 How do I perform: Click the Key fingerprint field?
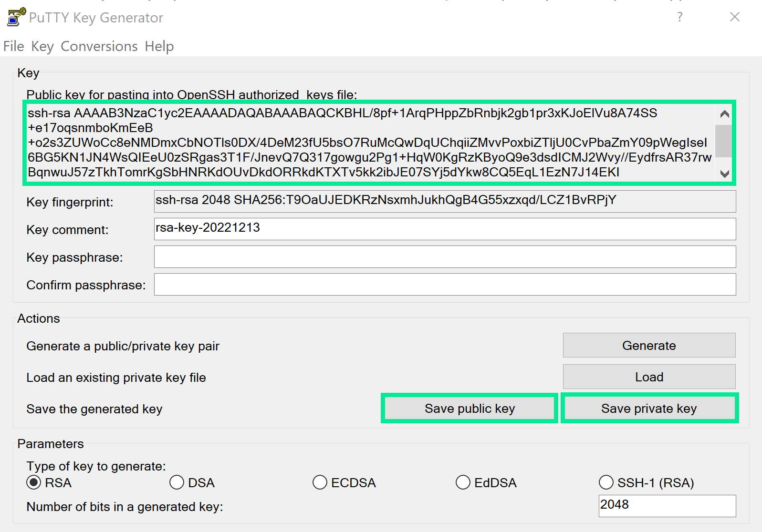tap(445, 201)
